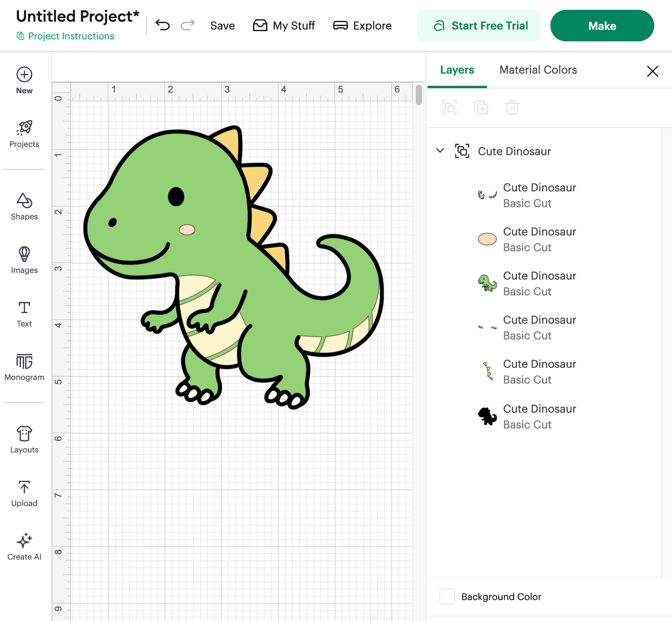Open My Stuff
Image resolution: width=672 pixels, height=621 pixels.
tap(284, 26)
